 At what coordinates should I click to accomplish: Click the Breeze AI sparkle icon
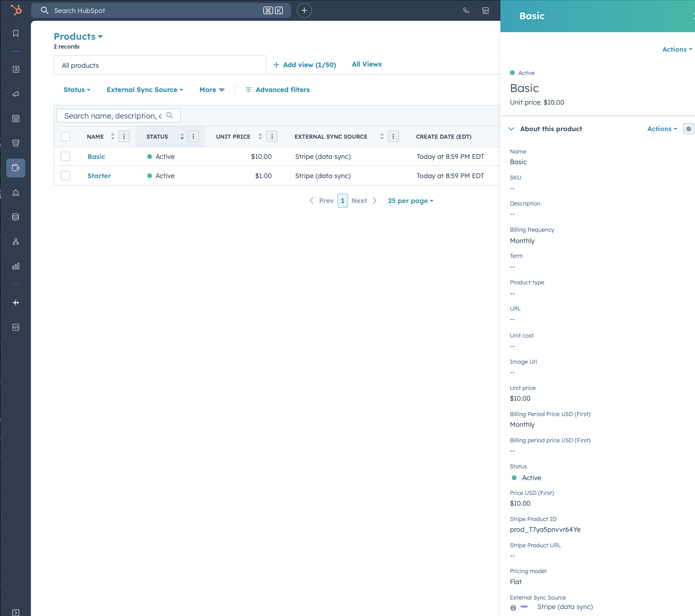point(16,303)
